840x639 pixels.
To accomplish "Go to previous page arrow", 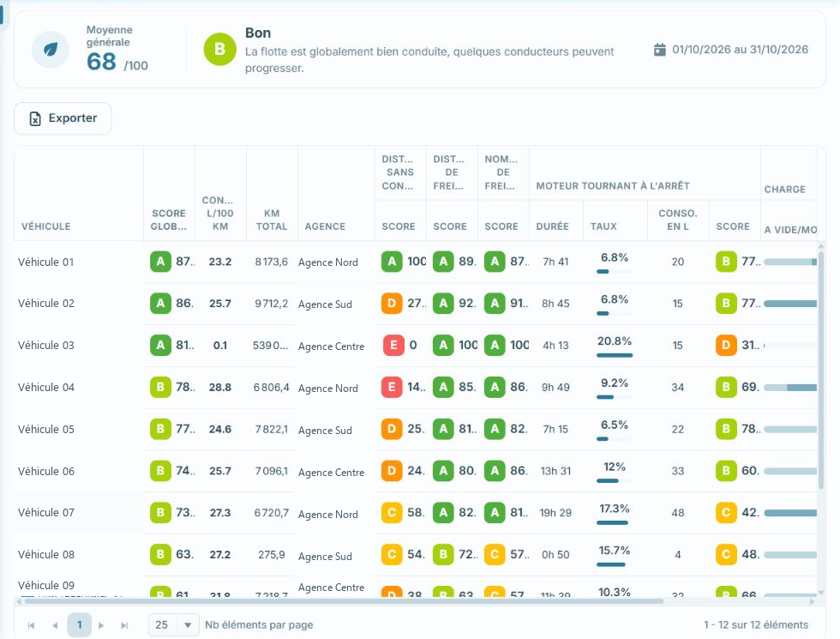I will point(55,625).
